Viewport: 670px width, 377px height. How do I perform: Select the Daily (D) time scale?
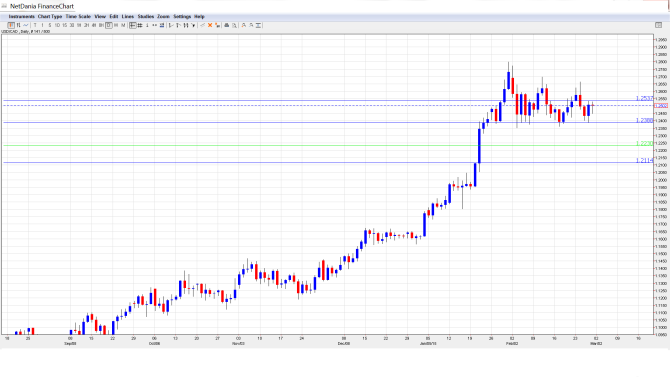109,26
